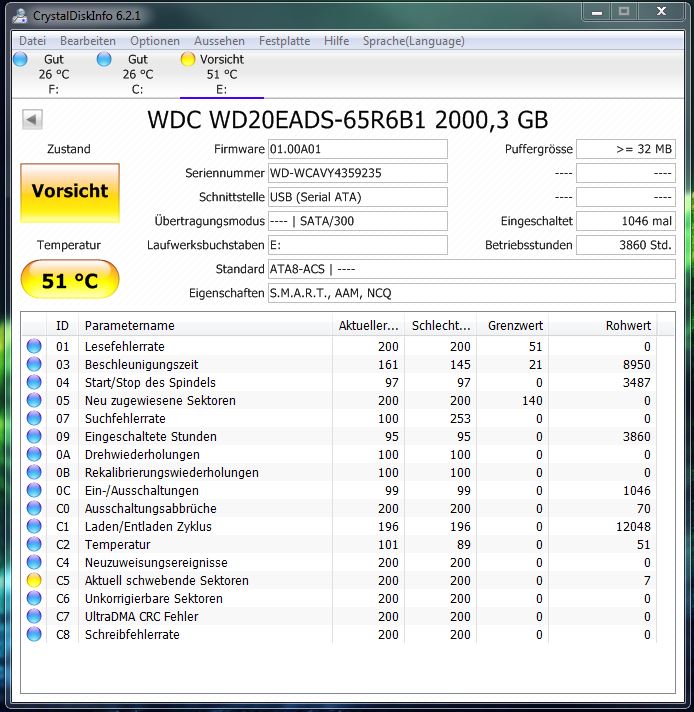Click the blue status orb for drive C:
Image resolution: width=694 pixels, height=712 pixels.
click(x=104, y=59)
